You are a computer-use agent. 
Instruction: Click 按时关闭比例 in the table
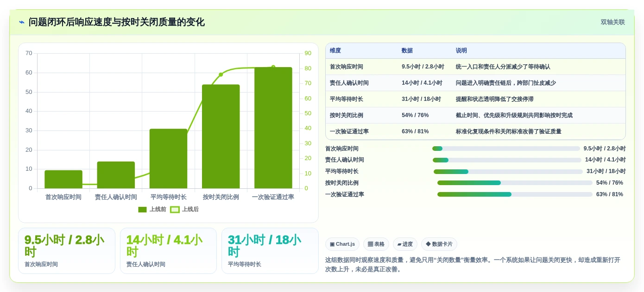[x=347, y=115]
